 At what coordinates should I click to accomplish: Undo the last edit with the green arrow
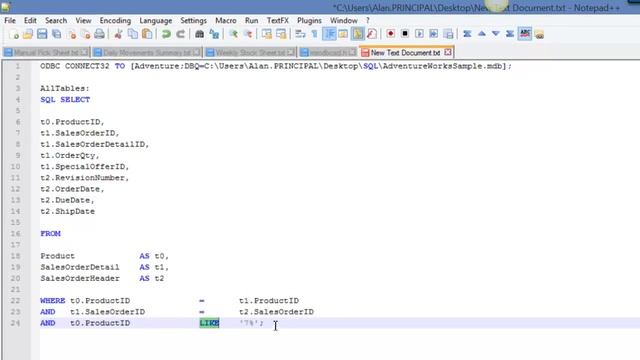click(x=166, y=34)
